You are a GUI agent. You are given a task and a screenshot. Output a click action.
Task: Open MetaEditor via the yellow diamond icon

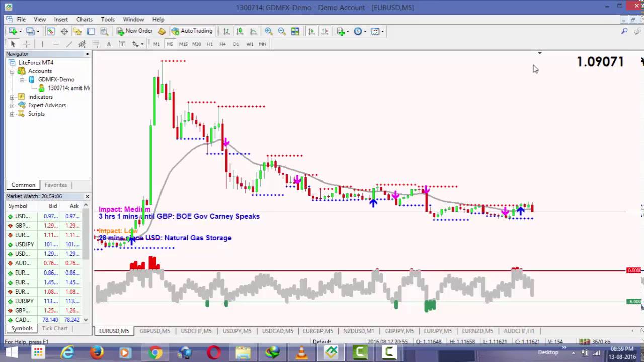tap(162, 31)
